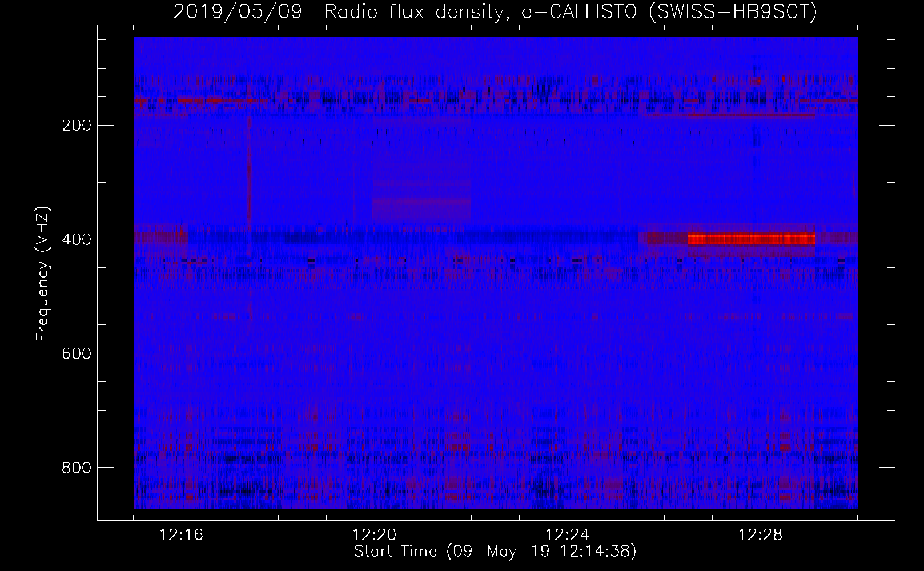Click the 12:28 time tick label
The height and width of the screenshot is (571, 924).
[761, 535]
